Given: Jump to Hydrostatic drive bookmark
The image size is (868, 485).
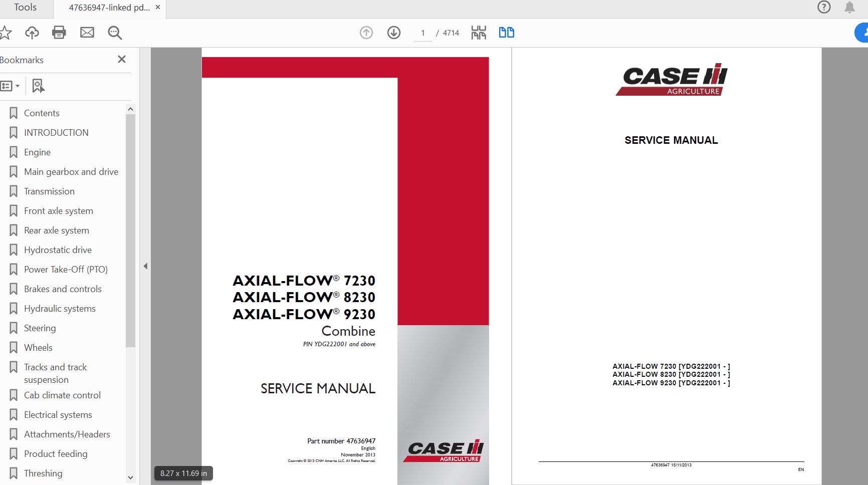Looking at the screenshot, I should click(58, 250).
